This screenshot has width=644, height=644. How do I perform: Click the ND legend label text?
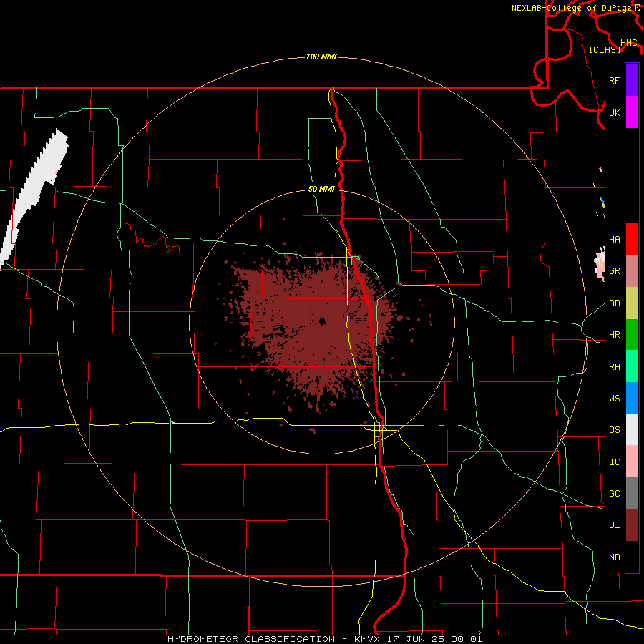pos(615,557)
